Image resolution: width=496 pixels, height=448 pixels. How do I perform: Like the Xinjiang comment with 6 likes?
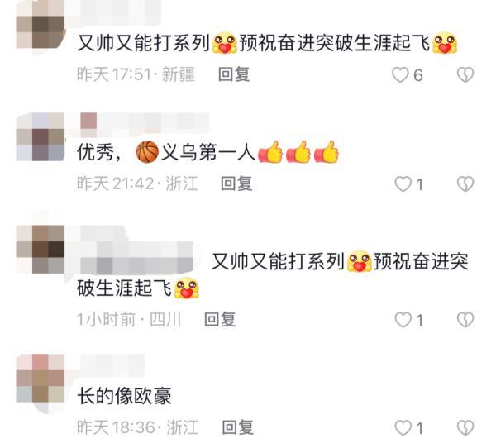(x=400, y=75)
